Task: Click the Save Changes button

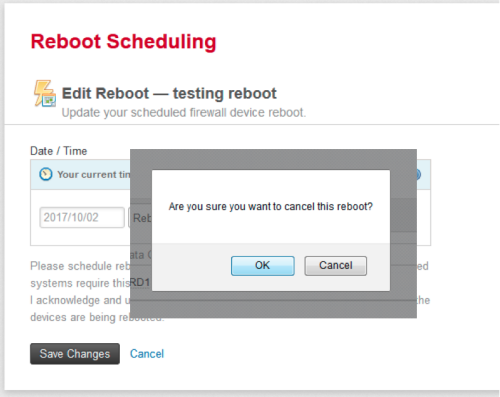Action: pos(75,354)
